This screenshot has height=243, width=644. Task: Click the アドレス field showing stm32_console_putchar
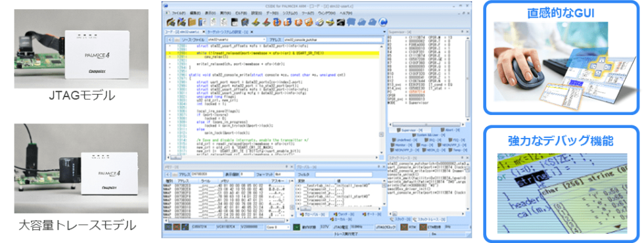pos(333,40)
